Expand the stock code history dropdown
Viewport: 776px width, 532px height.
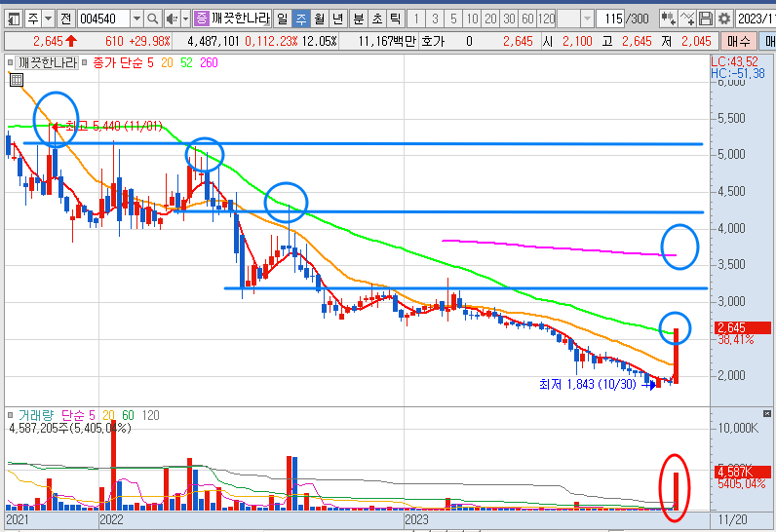pos(136,19)
